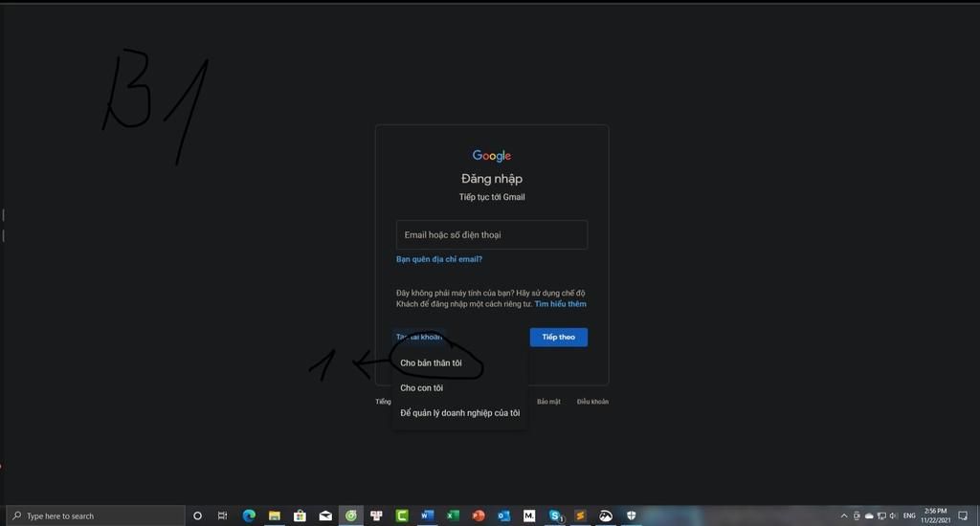The width and height of the screenshot is (980, 526).
Task: Open PowerPoint from taskbar
Action: [479, 516]
